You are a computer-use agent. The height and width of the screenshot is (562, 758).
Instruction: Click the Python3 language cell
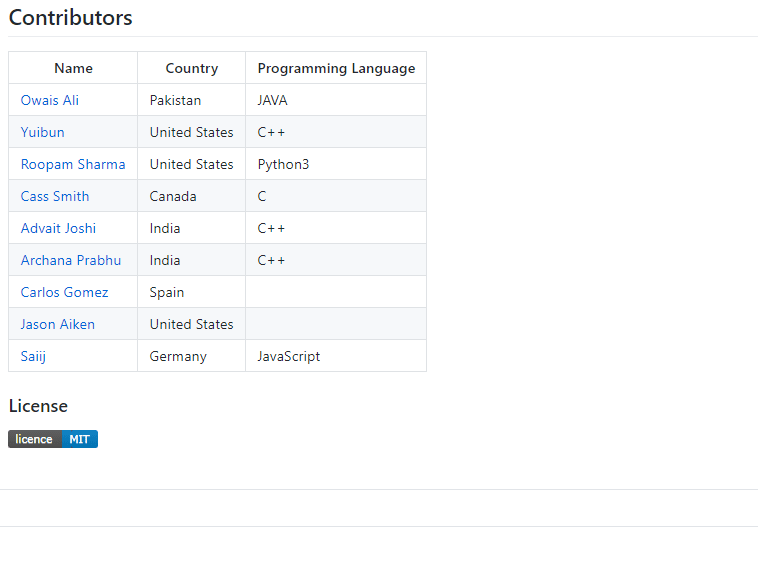pyautogui.click(x=336, y=164)
